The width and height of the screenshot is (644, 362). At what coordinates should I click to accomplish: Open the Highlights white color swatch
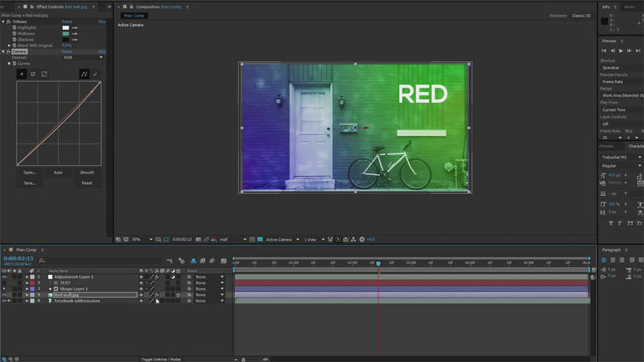[x=66, y=28]
